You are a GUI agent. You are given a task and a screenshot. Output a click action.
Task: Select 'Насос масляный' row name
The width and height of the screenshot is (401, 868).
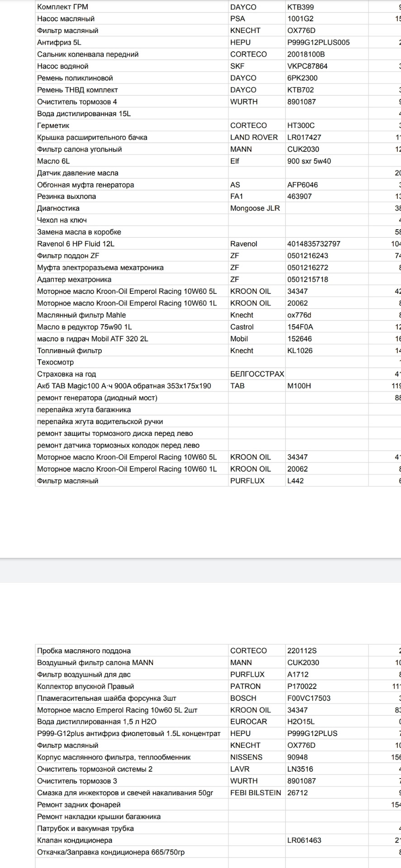coord(132,19)
